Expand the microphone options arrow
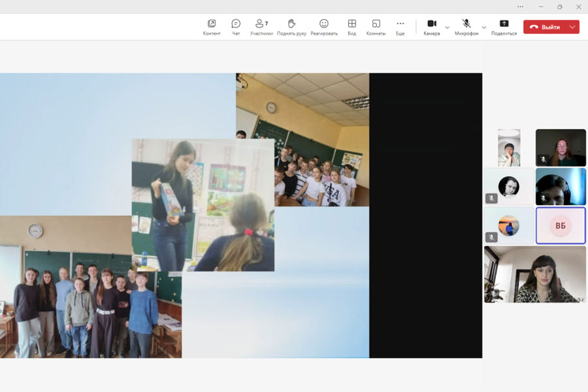 tap(484, 27)
